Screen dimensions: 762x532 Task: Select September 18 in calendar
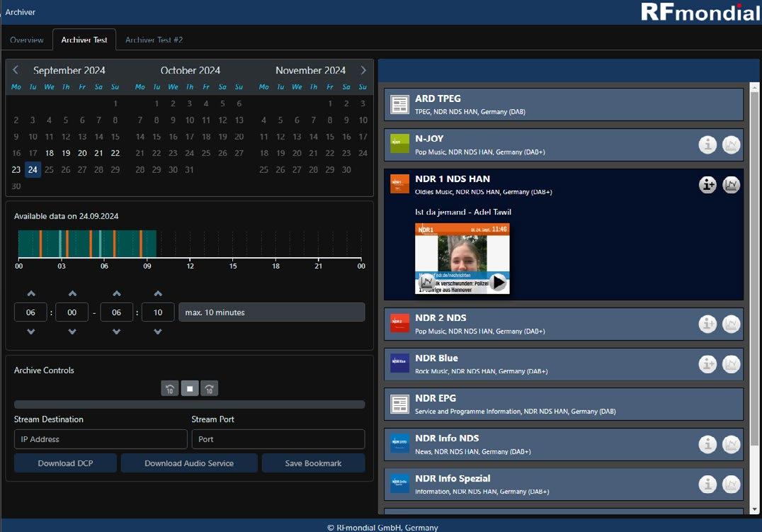pyautogui.click(x=49, y=153)
